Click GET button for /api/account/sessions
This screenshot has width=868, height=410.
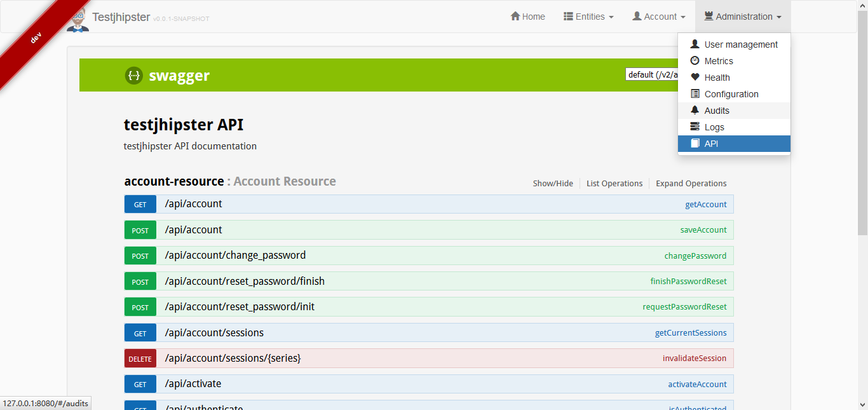click(x=140, y=332)
